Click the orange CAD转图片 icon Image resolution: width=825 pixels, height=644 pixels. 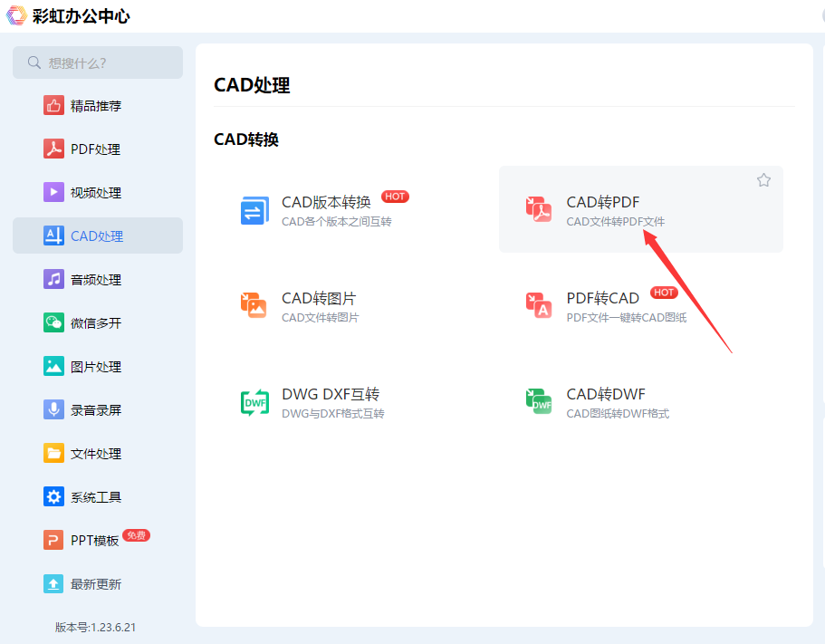[x=254, y=305]
